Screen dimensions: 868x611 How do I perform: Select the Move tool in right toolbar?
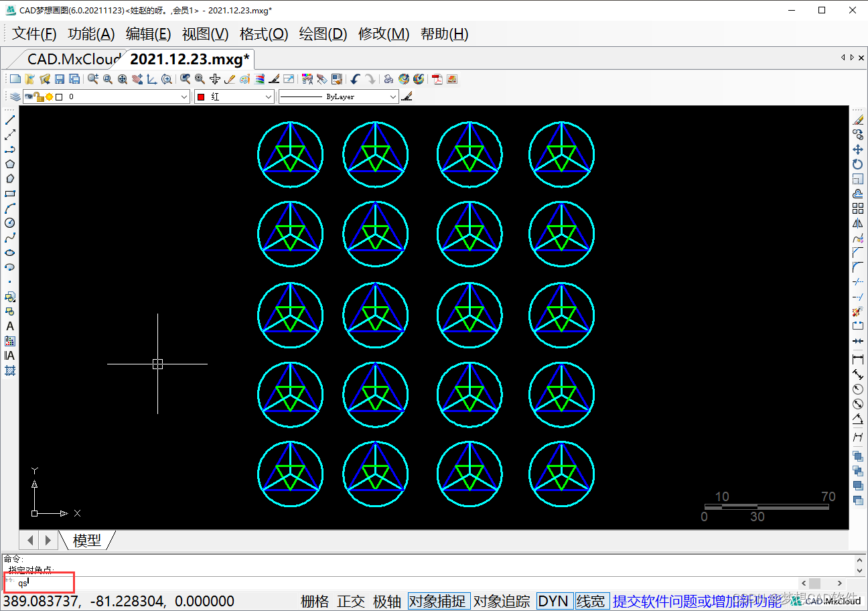click(858, 149)
